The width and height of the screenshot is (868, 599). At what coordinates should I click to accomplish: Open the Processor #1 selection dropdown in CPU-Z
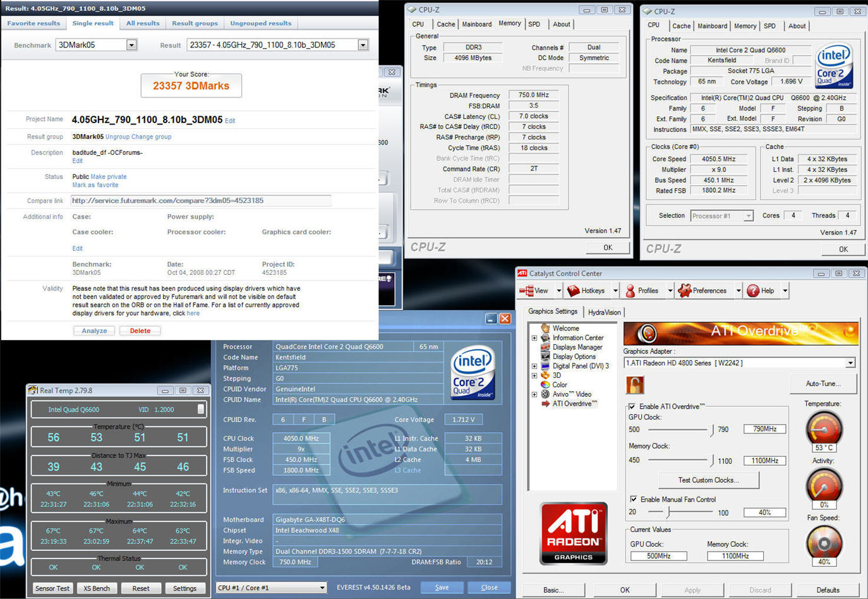(748, 215)
